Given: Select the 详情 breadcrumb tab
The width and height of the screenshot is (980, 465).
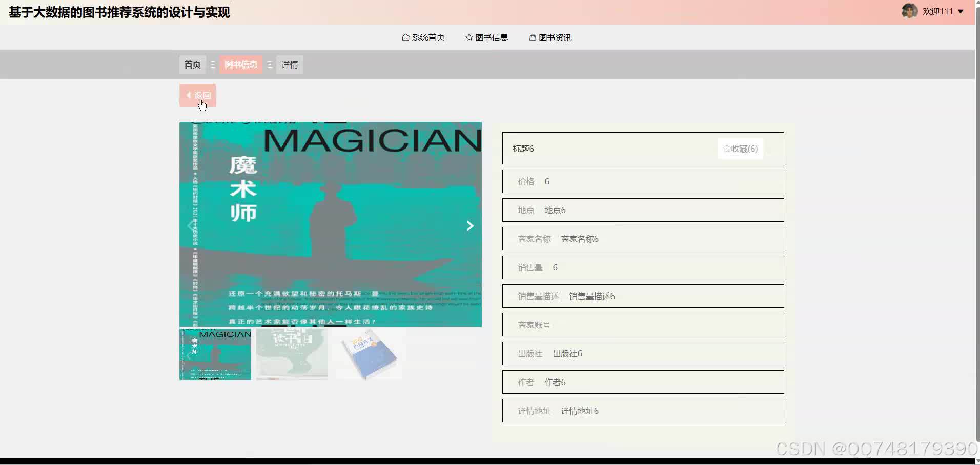Looking at the screenshot, I should [x=289, y=65].
